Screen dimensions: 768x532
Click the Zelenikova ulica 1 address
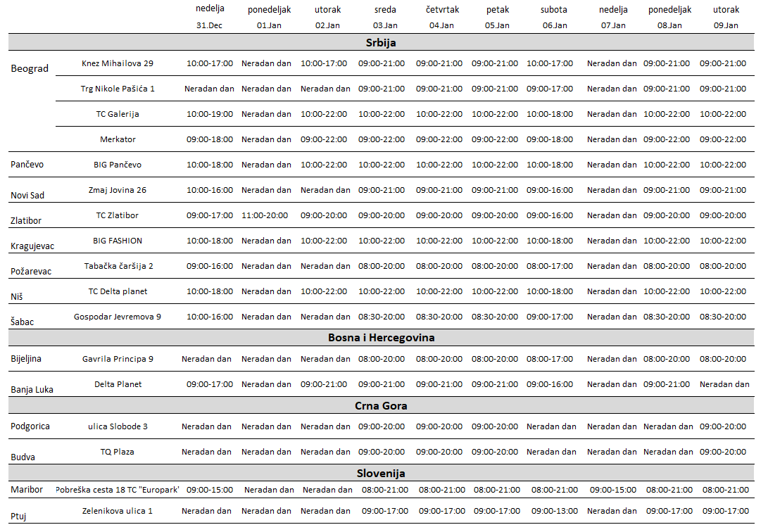[118, 511]
